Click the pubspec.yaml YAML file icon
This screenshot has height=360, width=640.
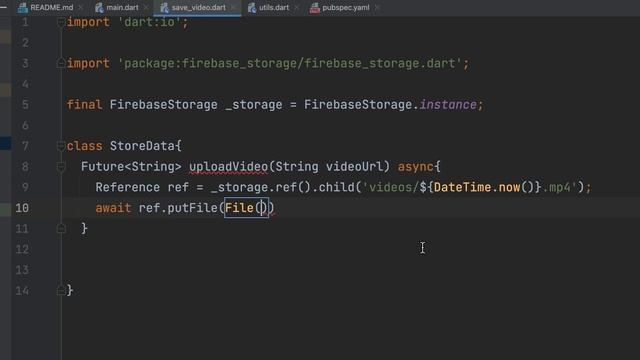(x=315, y=7)
